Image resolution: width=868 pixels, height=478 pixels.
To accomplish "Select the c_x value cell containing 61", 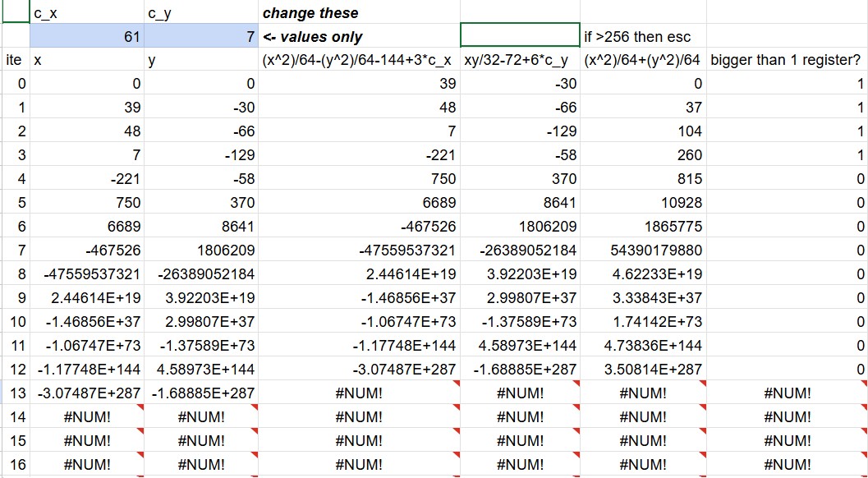I will 87,36.
